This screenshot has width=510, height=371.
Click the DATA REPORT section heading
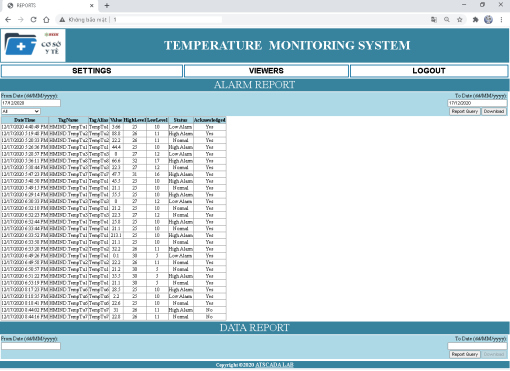pos(254,328)
